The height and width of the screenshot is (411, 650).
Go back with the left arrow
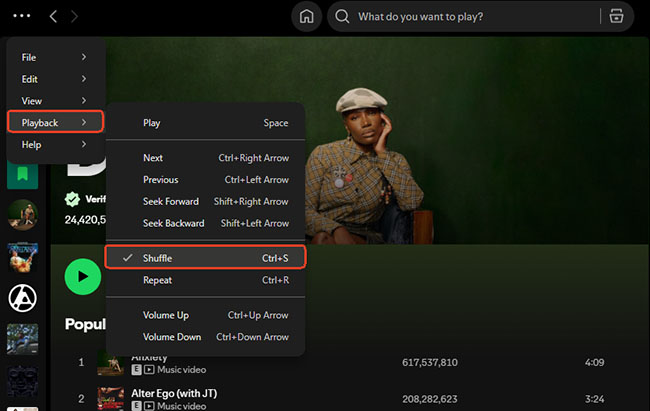click(x=53, y=17)
